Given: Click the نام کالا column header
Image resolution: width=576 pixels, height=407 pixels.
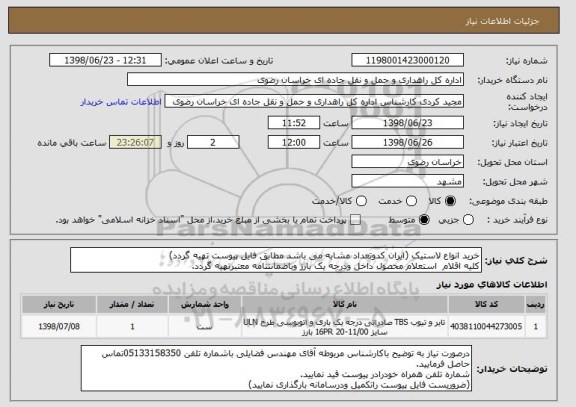Looking at the screenshot, I should click(x=345, y=304).
